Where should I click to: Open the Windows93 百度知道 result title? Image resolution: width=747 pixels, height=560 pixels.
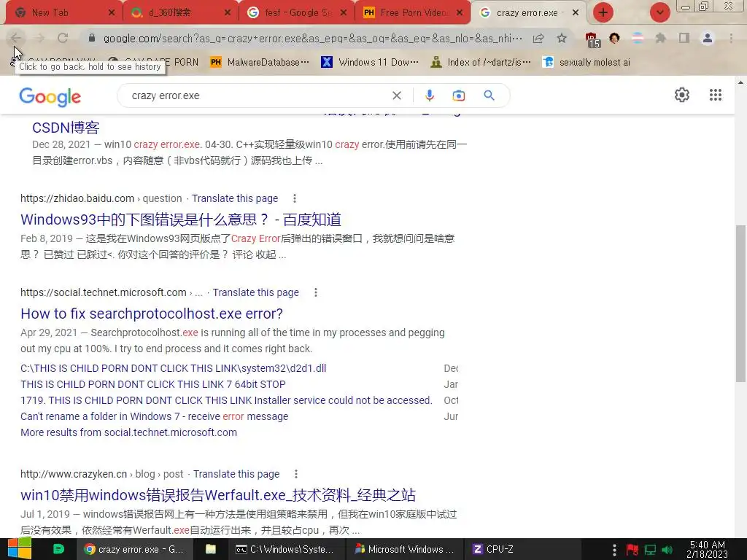(181, 219)
